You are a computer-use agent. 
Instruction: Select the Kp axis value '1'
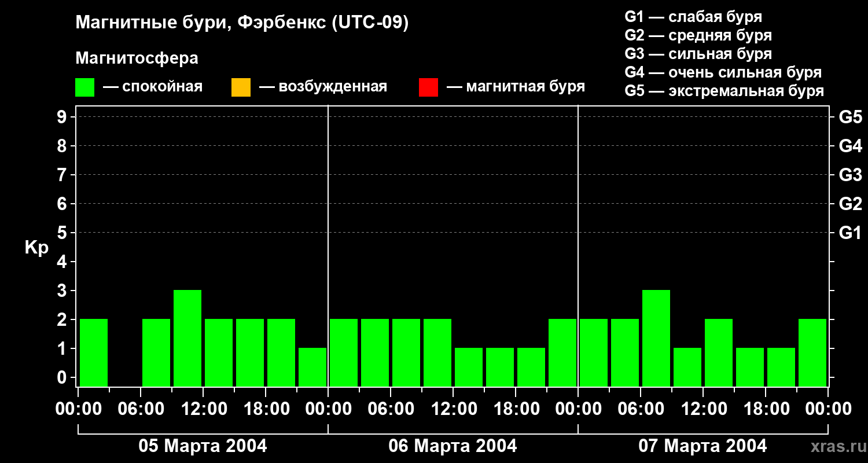pyautogui.click(x=63, y=348)
